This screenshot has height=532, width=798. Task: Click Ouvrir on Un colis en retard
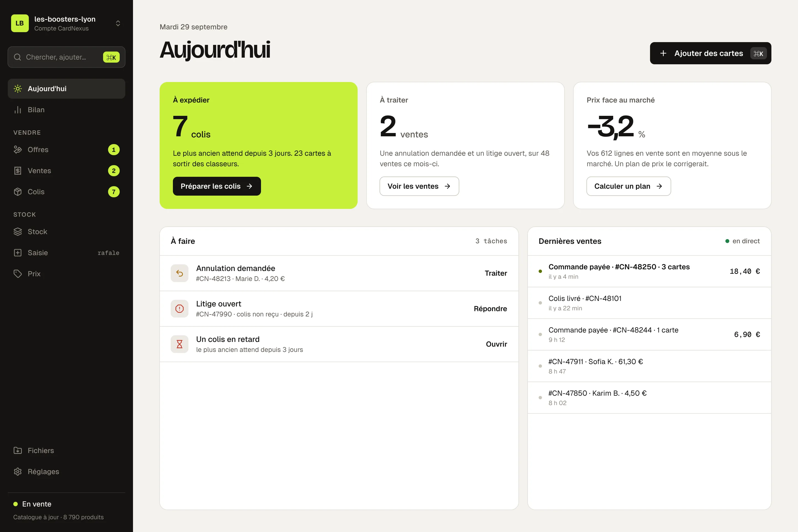[496, 344]
